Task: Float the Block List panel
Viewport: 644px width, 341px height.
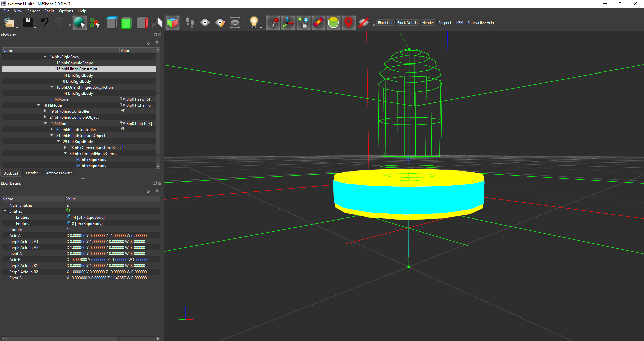Action: (155, 35)
